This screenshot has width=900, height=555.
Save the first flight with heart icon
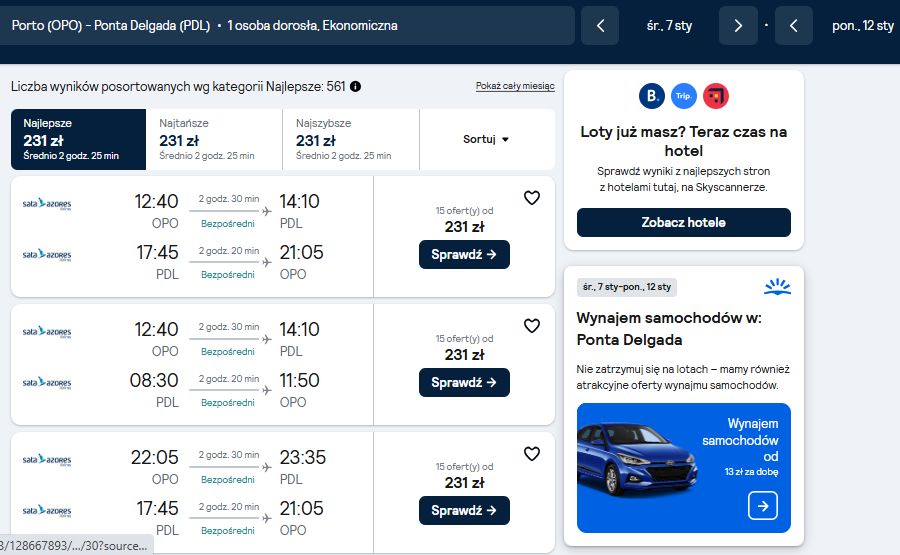(x=532, y=198)
